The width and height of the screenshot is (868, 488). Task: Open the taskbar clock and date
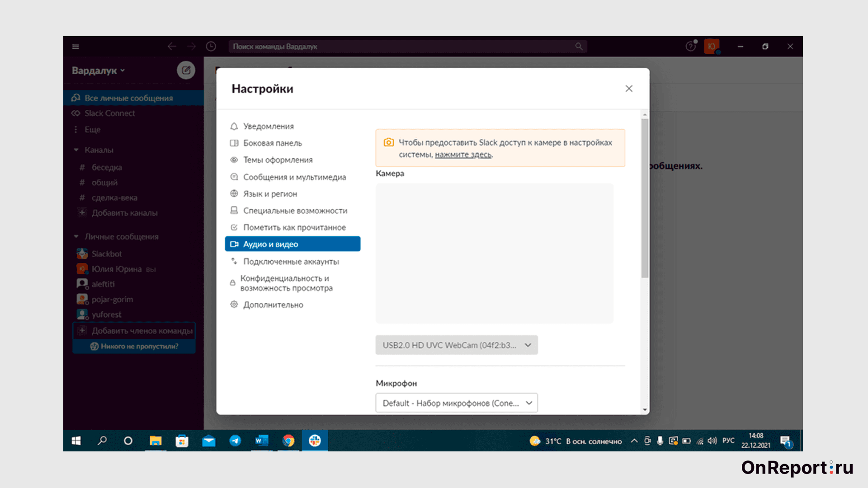coord(755,441)
